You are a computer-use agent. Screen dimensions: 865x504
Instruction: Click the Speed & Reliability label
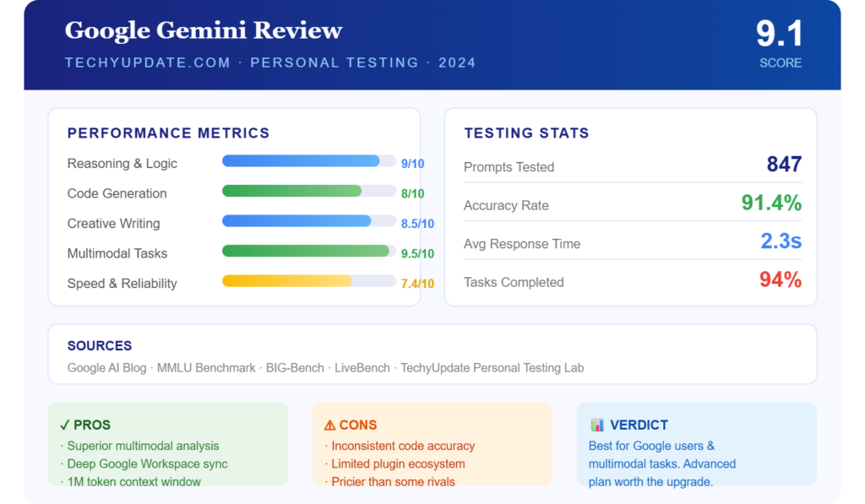pyautogui.click(x=122, y=284)
